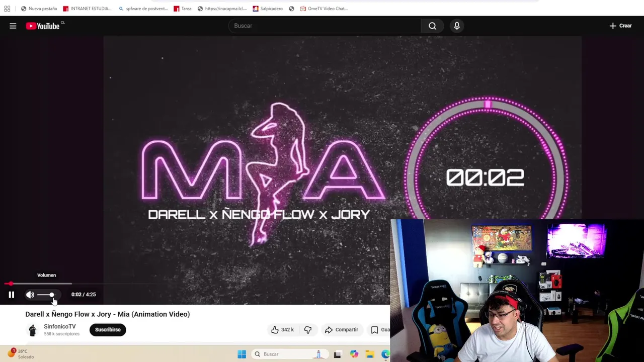Open File Explorer from the taskbar
The height and width of the screenshot is (362, 644).
tap(370, 354)
